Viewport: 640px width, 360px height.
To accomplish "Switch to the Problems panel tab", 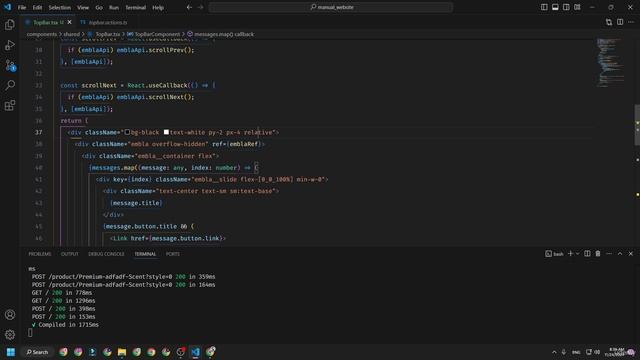I will (x=40, y=254).
